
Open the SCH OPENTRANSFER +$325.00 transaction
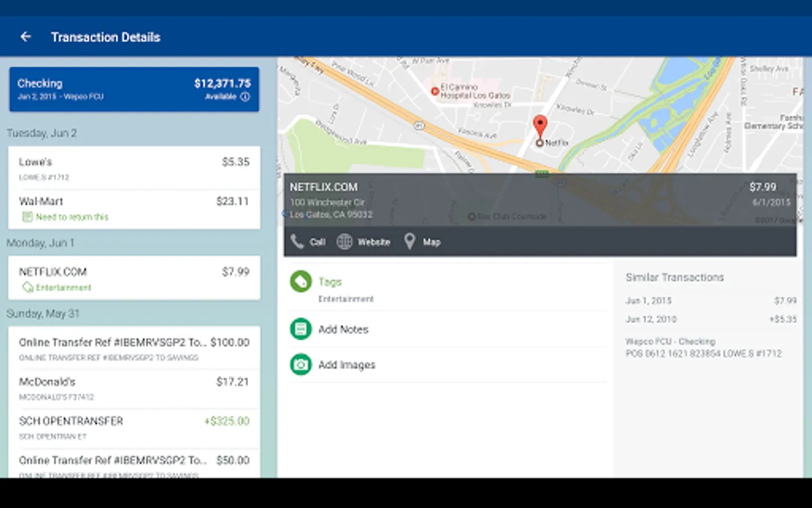point(134,428)
